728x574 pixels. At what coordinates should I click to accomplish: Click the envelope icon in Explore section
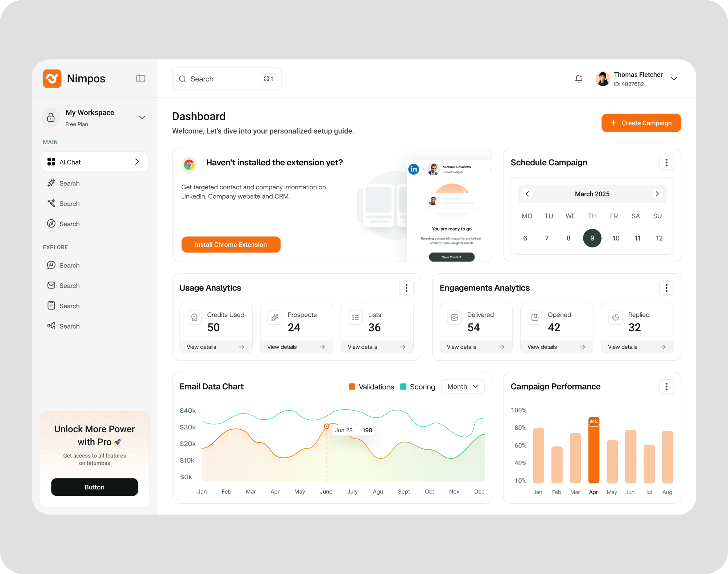pyautogui.click(x=51, y=286)
